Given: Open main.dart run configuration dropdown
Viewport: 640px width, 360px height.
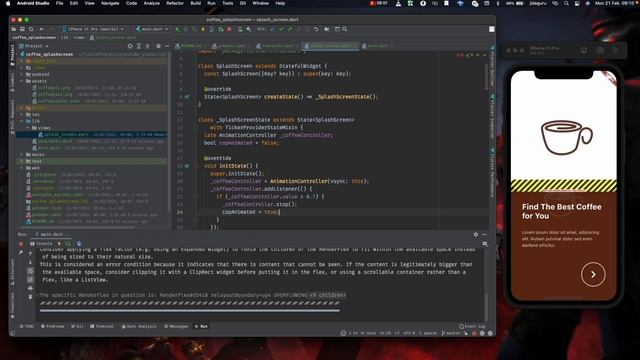Looking at the screenshot, I should click(152, 29).
